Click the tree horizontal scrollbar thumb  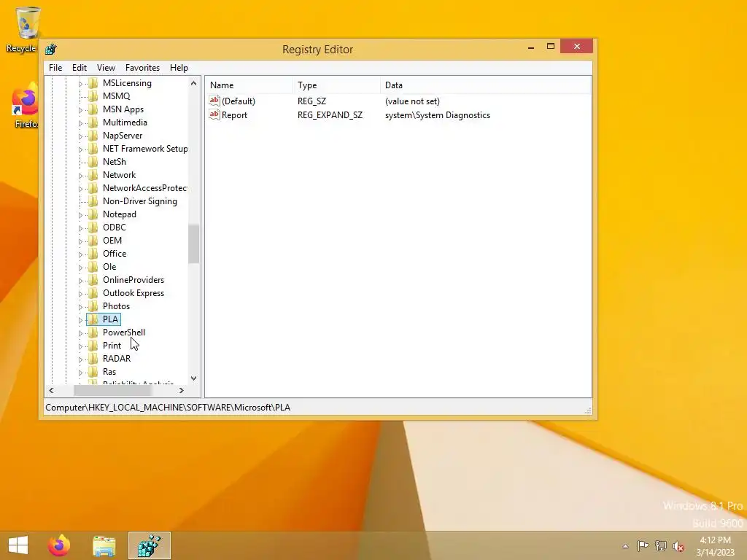(x=112, y=391)
